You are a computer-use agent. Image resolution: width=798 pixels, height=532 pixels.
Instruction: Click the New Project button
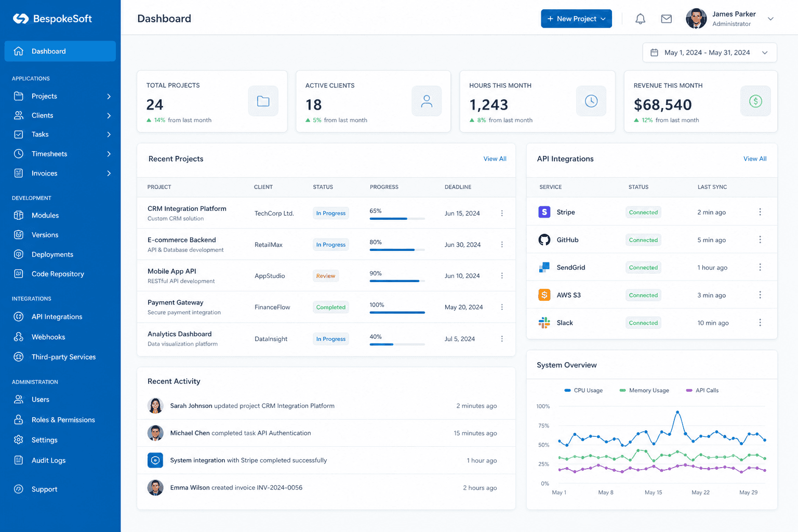click(576, 19)
